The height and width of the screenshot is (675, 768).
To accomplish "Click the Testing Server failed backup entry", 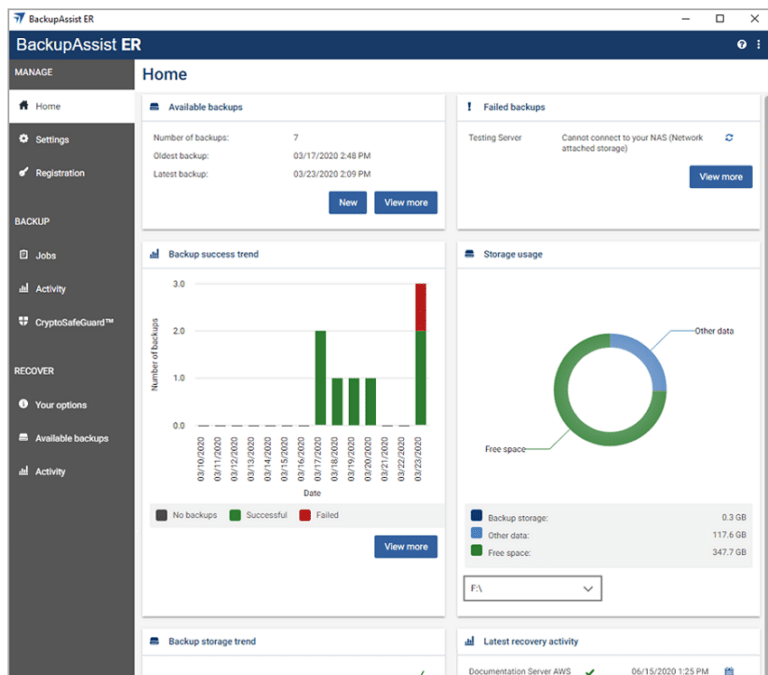I will coord(495,138).
